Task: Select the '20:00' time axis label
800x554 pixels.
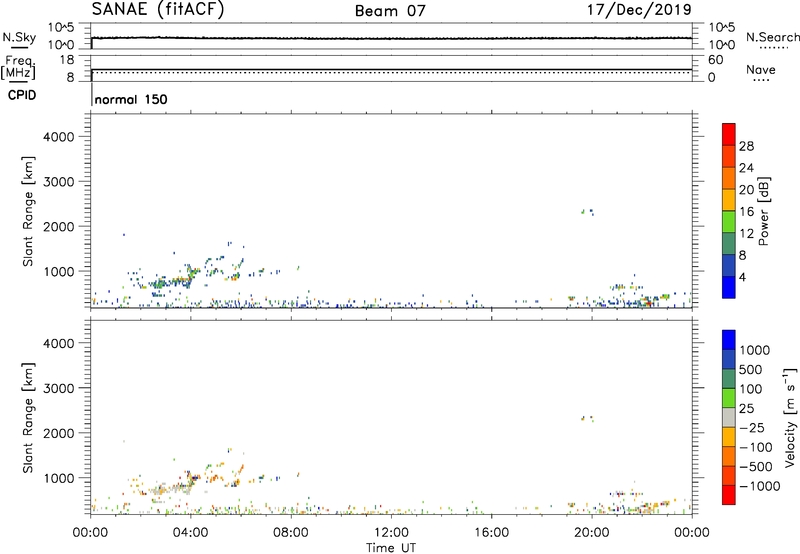Action: coord(591,533)
